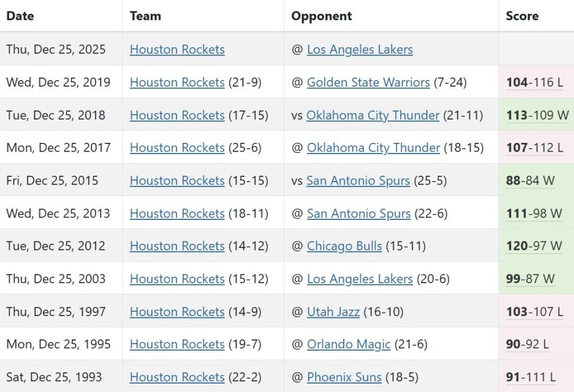Click the Utah Jazz opponent link

pos(333,312)
